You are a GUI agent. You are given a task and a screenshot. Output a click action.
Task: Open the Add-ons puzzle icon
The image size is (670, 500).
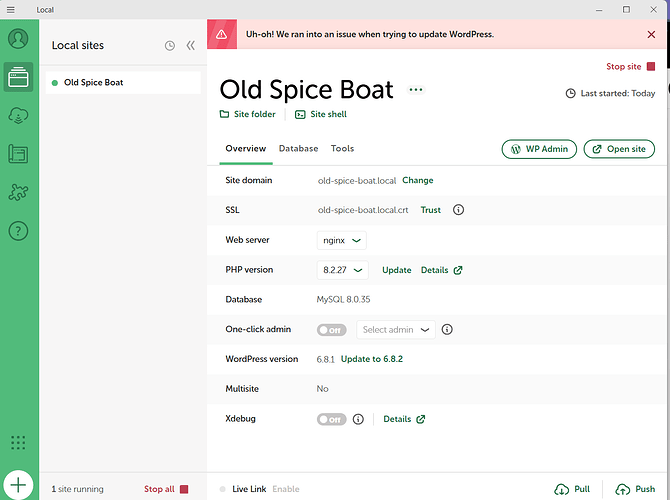(18, 192)
